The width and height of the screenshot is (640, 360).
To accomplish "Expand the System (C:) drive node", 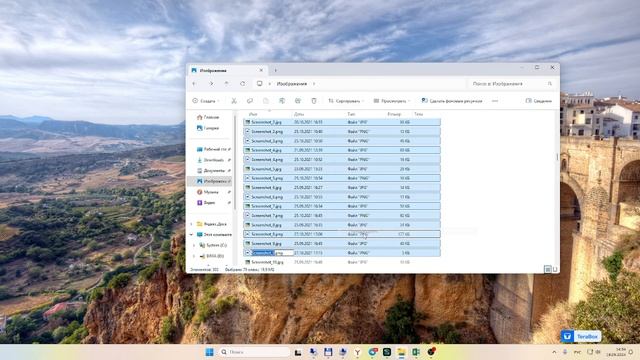I will 194,245.
